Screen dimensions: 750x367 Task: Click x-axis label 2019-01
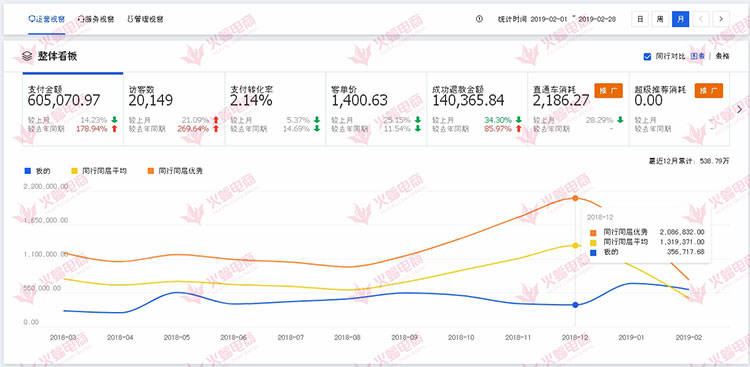click(x=632, y=337)
